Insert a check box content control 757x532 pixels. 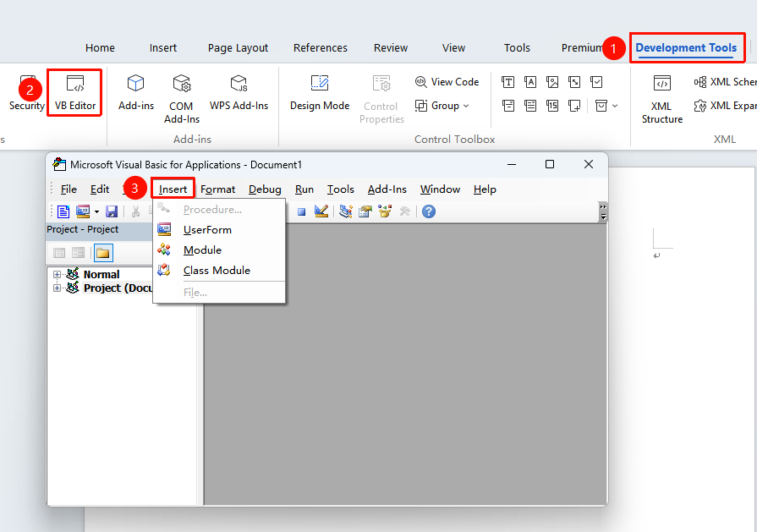click(596, 82)
